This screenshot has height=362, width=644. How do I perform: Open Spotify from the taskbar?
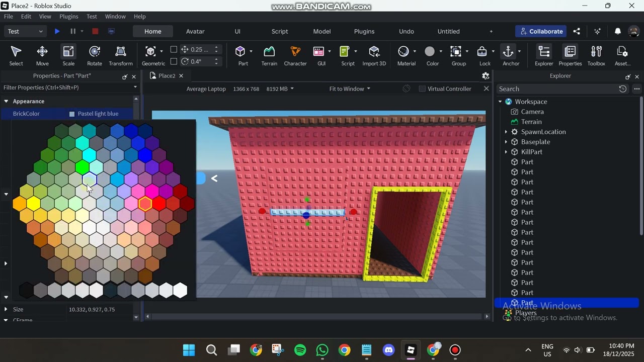(x=300, y=350)
